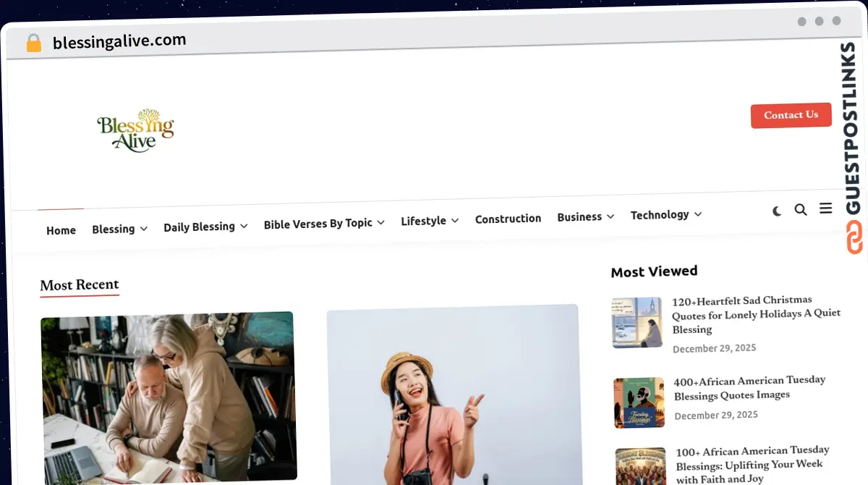Go to the Home menu item
This screenshot has width=868, height=485.
(61, 230)
